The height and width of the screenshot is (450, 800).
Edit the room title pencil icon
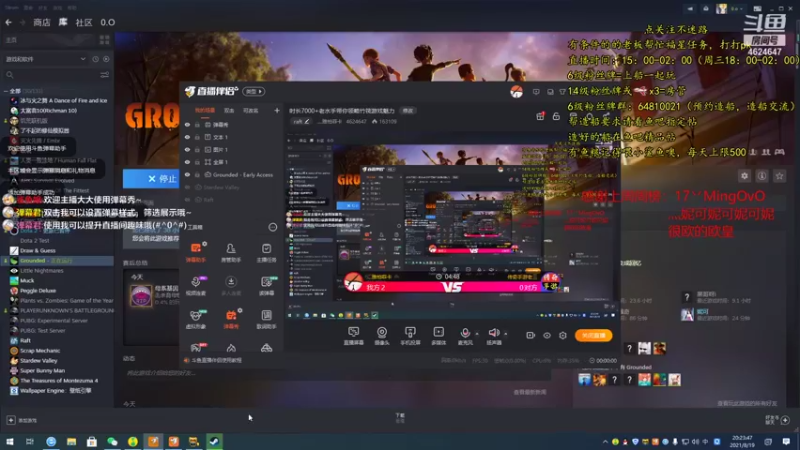(307, 121)
